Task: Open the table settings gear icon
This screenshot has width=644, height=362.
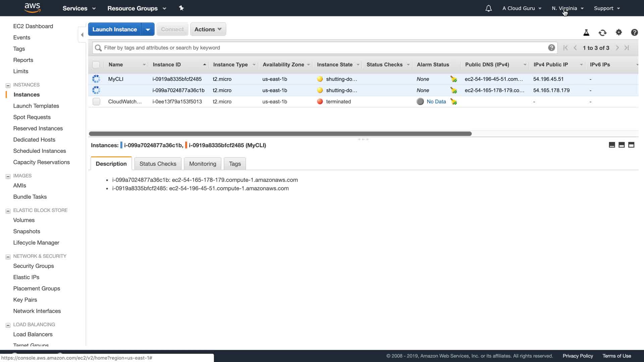Action: 619,32
